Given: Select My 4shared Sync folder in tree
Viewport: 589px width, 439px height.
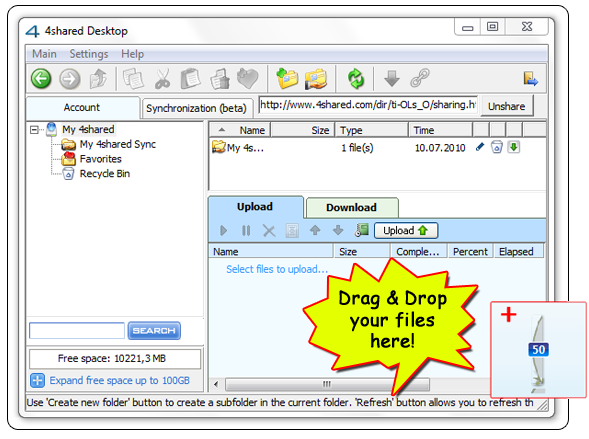Looking at the screenshot, I should click(x=118, y=144).
